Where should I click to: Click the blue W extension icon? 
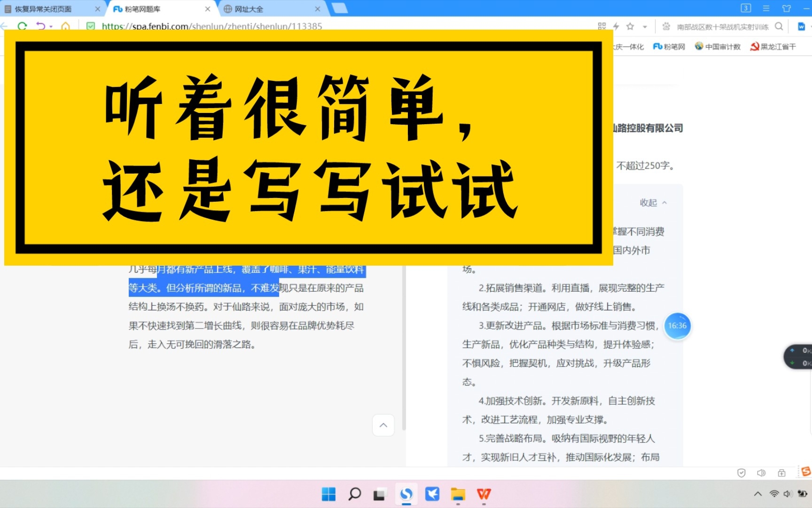[802, 26]
